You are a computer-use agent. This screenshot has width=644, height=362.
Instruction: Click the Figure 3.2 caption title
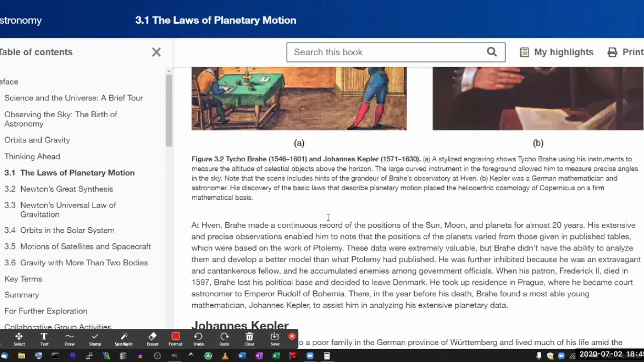[x=306, y=159]
